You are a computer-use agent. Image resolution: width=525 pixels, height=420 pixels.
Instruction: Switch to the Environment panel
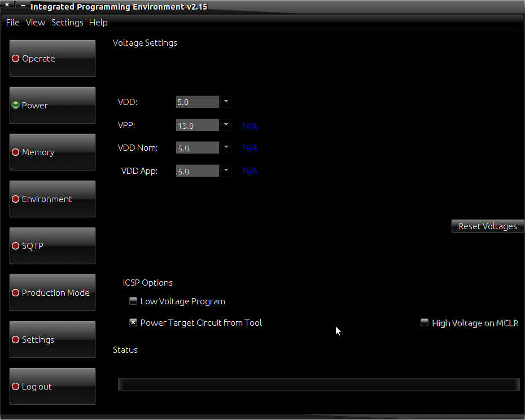point(53,199)
